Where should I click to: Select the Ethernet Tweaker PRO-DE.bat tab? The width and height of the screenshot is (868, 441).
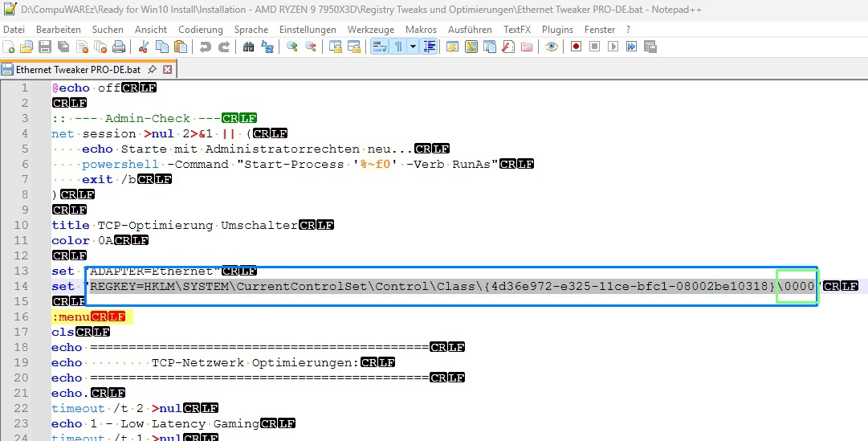(77, 70)
